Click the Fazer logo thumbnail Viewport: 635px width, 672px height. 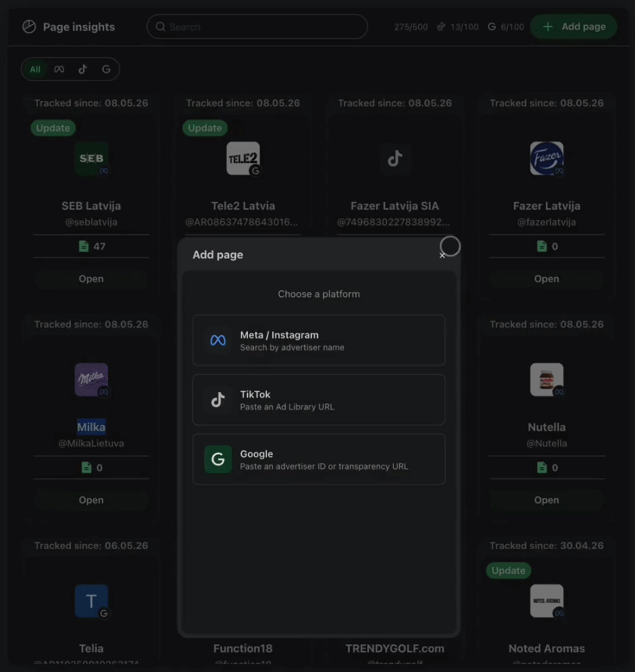(x=547, y=159)
